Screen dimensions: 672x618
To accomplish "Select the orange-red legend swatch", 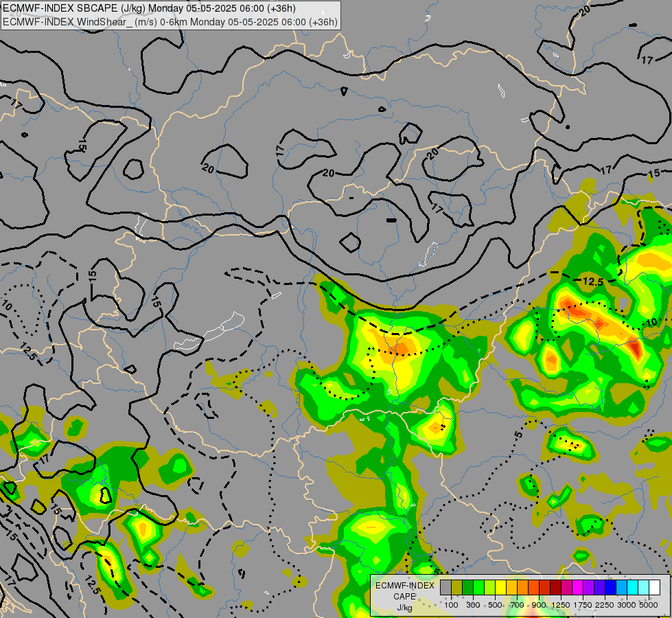I will point(533,587).
